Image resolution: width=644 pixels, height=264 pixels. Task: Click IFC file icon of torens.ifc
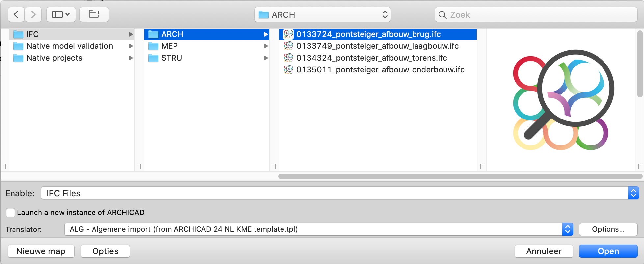click(x=288, y=58)
